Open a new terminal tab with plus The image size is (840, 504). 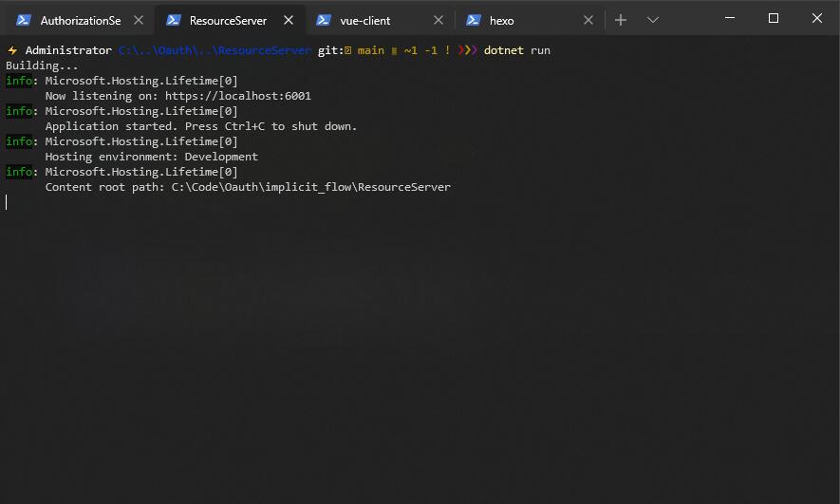click(621, 20)
